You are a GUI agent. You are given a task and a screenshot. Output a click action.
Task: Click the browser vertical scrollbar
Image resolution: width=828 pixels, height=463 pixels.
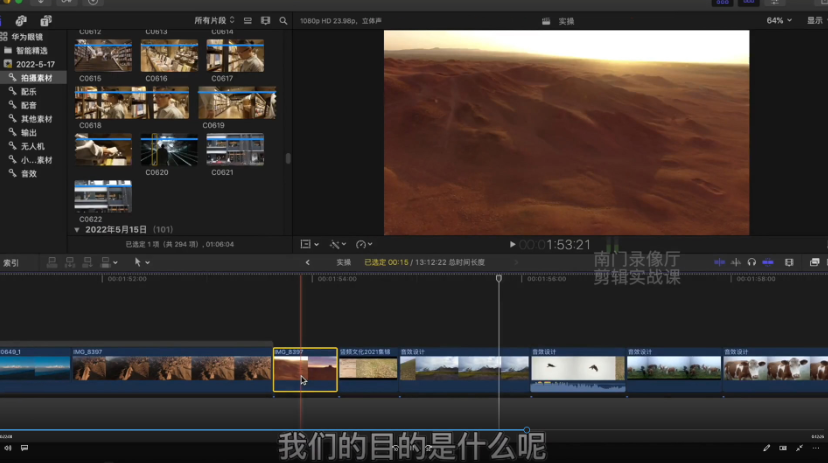[288, 158]
